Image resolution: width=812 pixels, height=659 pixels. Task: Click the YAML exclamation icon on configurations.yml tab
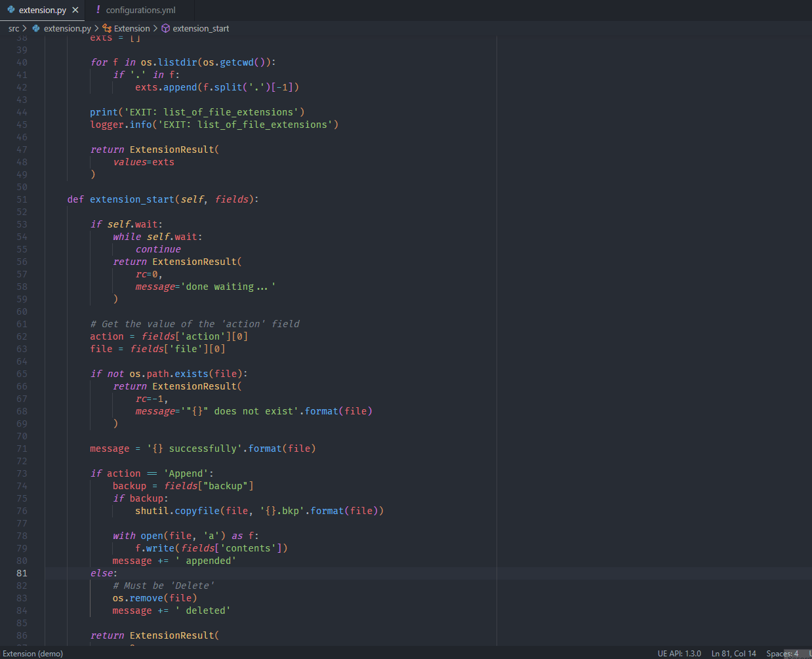98,10
